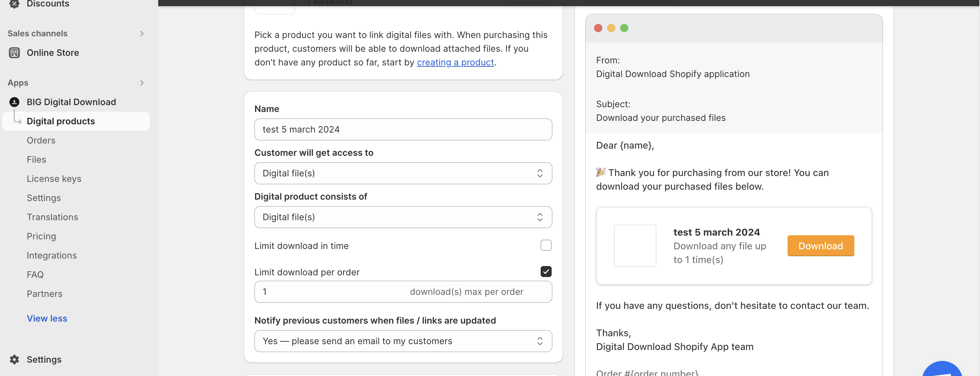The image size is (980, 376).
Task: Open Customer will get access to dropdown
Action: coord(403,174)
